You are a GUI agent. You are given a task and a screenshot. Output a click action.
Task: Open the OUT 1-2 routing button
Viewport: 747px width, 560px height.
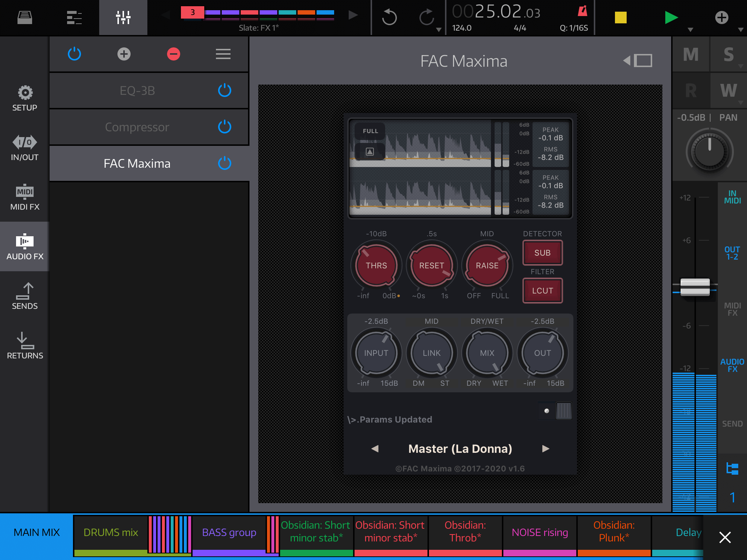pyautogui.click(x=732, y=253)
